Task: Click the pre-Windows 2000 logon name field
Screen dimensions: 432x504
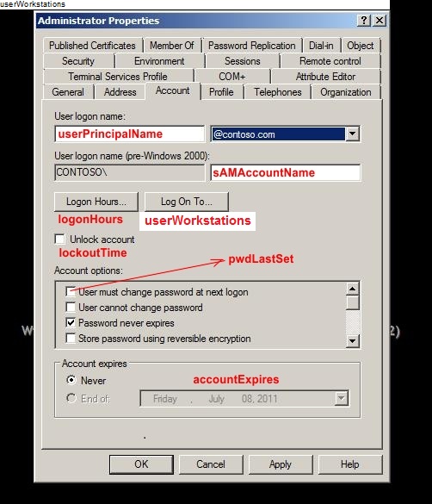Action: [286, 172]
